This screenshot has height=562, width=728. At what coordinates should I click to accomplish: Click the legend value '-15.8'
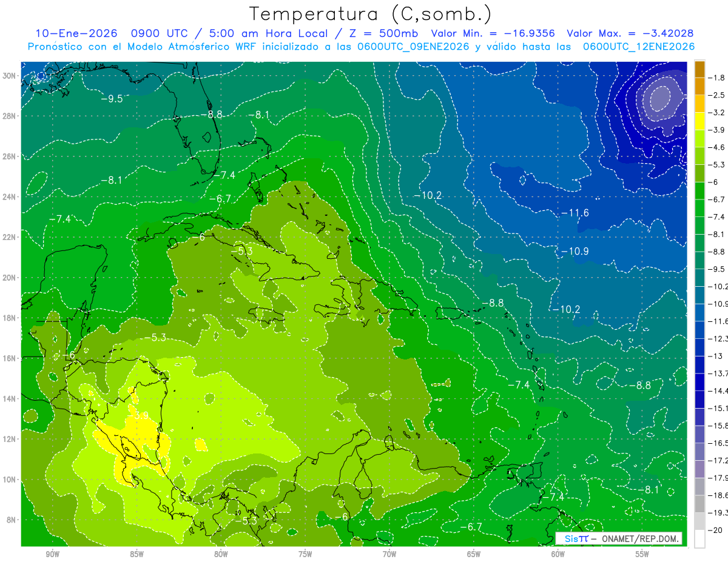(x=719, y=426)
